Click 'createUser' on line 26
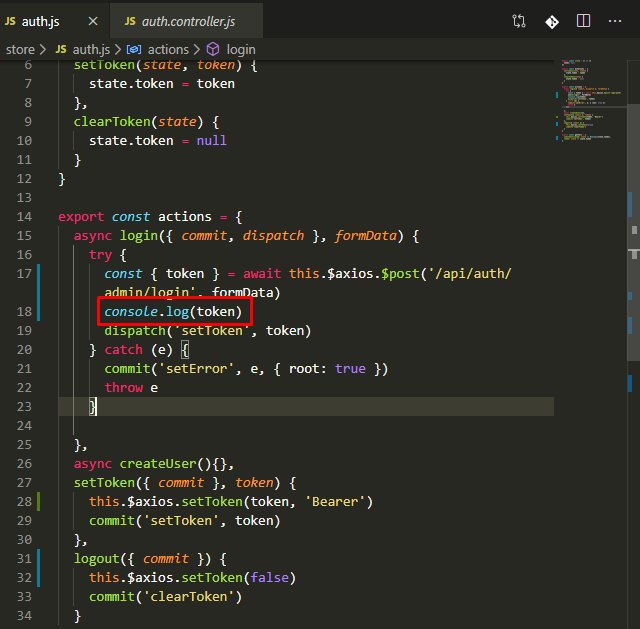Viewport: 640px width, 629px height. tap(158, 464)
